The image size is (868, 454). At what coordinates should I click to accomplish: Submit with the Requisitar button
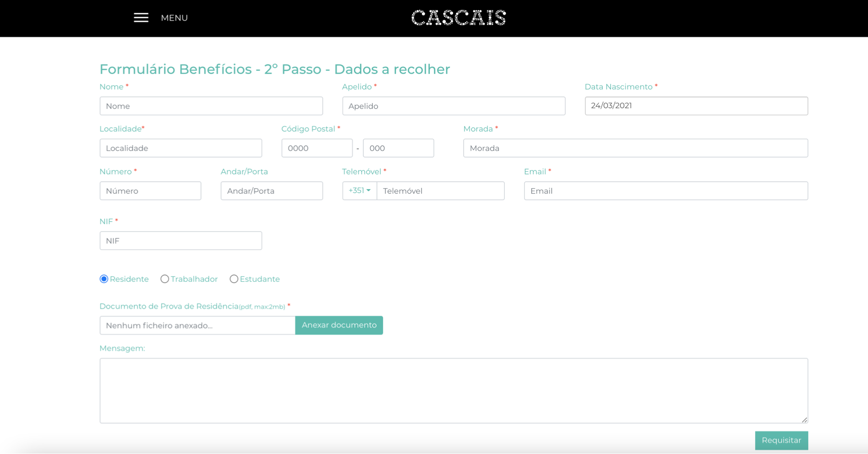pos(781,440)
